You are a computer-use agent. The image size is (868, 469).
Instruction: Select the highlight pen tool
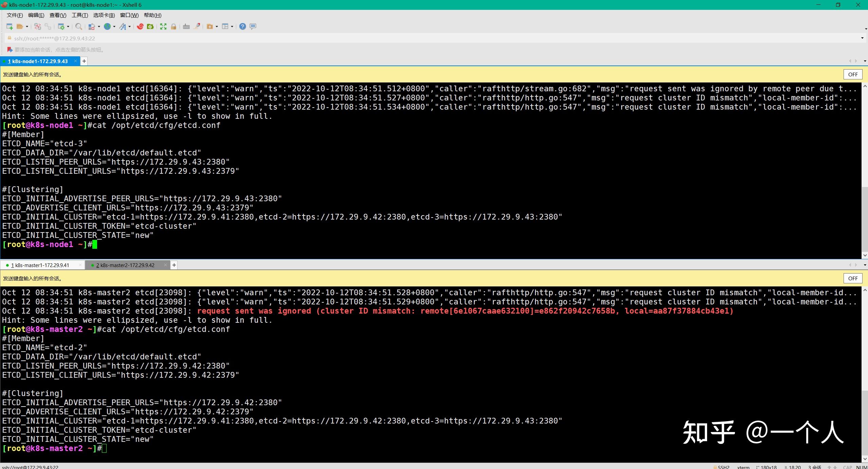point(197,26)
